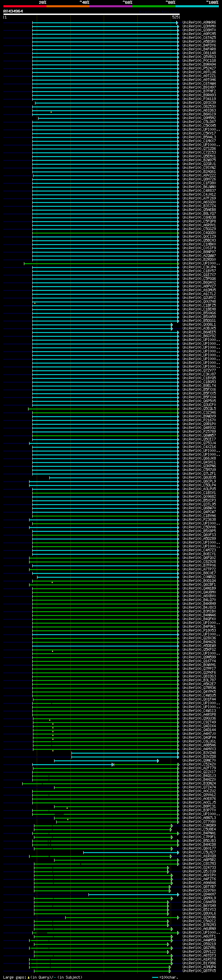This screenshot has width=222, height=980.
Task: Open hit UniRef100_C6TAZ5
Action: tap(199, 38)
